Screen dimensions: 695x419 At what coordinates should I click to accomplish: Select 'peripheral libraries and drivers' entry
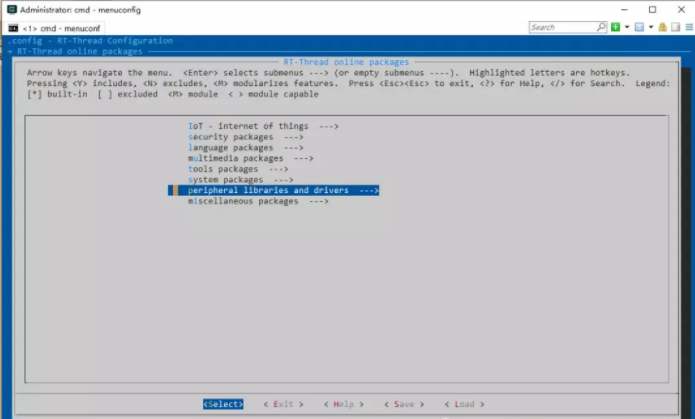point(273,190)
